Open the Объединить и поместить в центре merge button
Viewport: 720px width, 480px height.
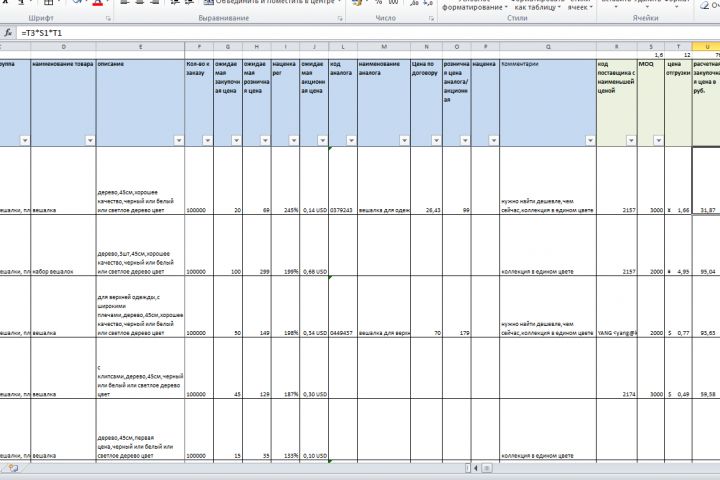click(273, 2)
